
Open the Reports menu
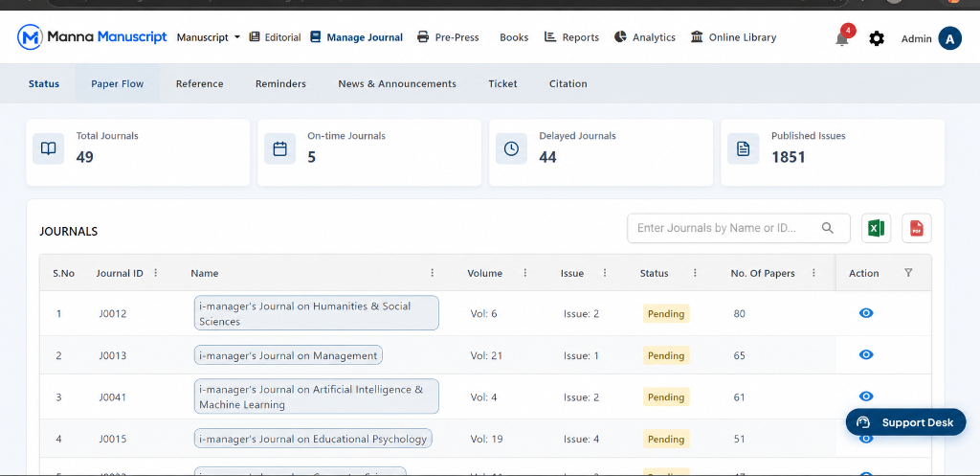(572, 37)
